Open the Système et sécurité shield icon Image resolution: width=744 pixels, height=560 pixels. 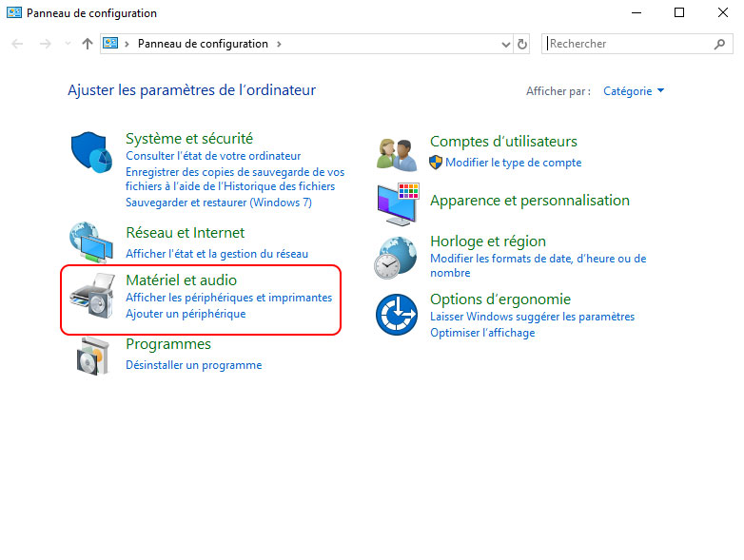click(91, 153)
